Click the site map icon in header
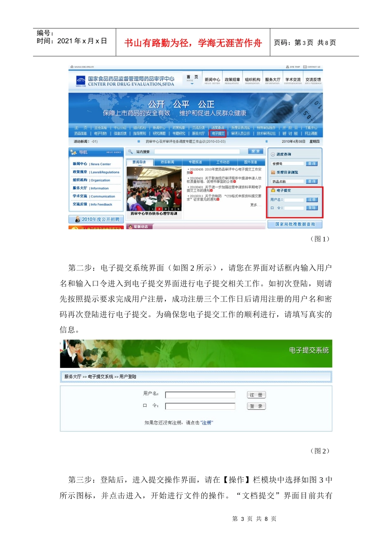 (x=287, y=66)
